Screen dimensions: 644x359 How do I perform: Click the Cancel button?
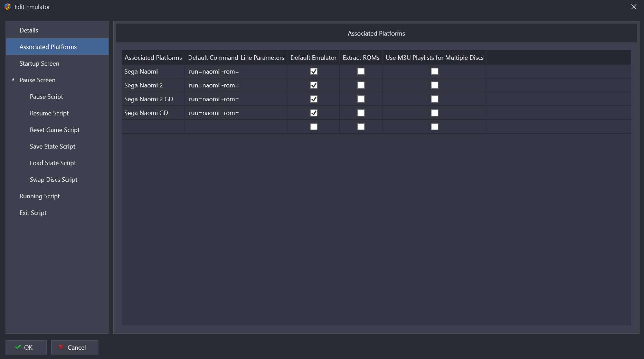click(x=75, y=347)
